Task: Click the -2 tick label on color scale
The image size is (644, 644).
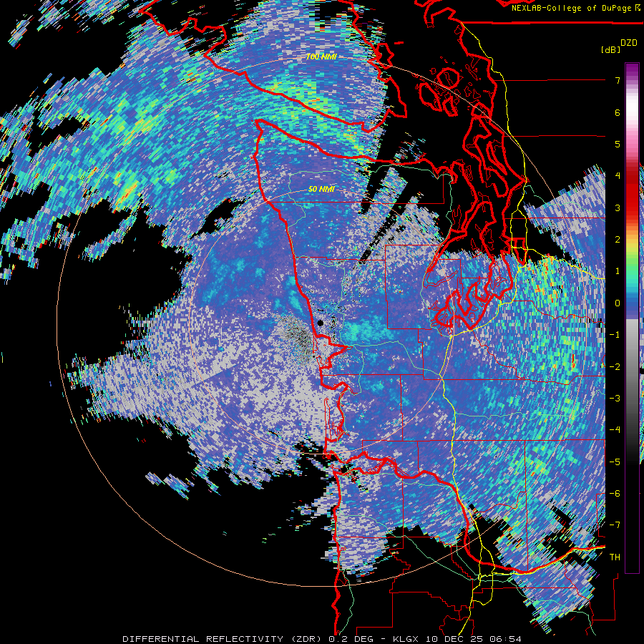Action: coord(615,366)
